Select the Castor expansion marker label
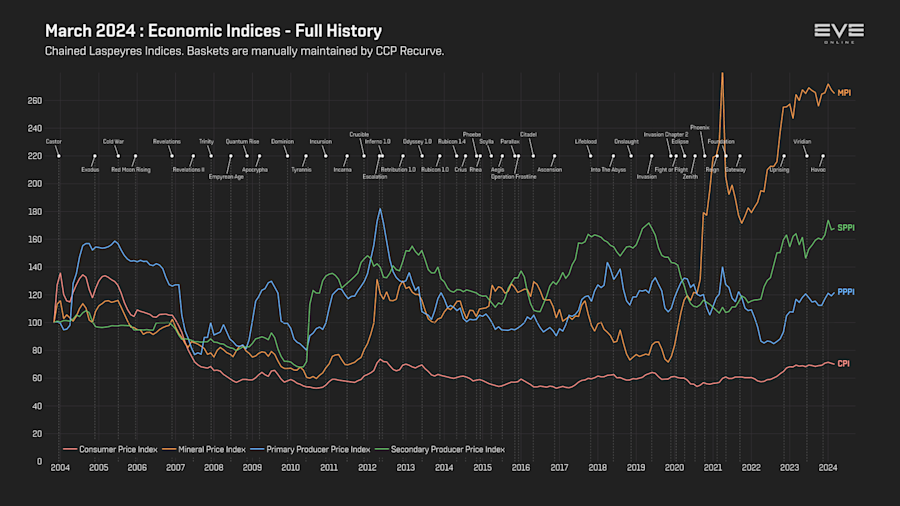Screen dimensions: 900x506 point(53,142)
